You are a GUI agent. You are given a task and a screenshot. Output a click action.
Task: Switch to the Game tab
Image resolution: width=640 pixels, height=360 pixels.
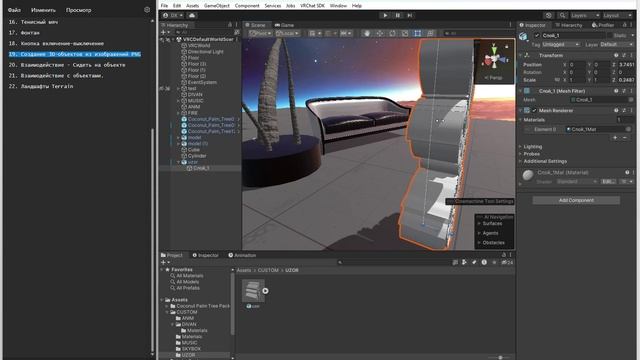(284, 25)
